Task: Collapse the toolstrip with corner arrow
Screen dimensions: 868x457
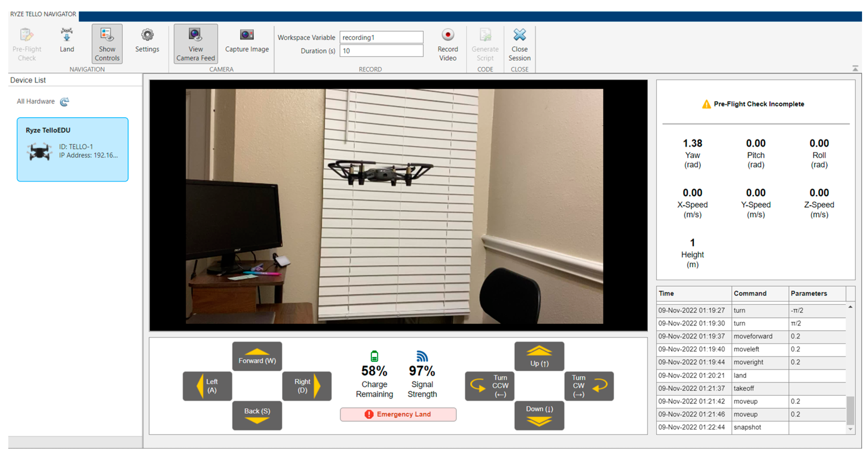Action: click(855, 68)
